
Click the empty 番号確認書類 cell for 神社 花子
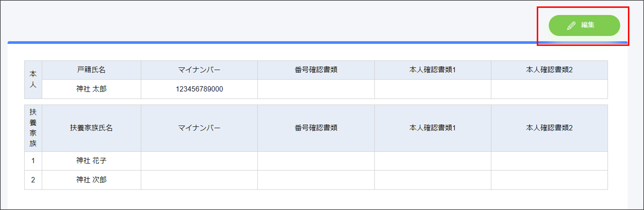[316, 161]
